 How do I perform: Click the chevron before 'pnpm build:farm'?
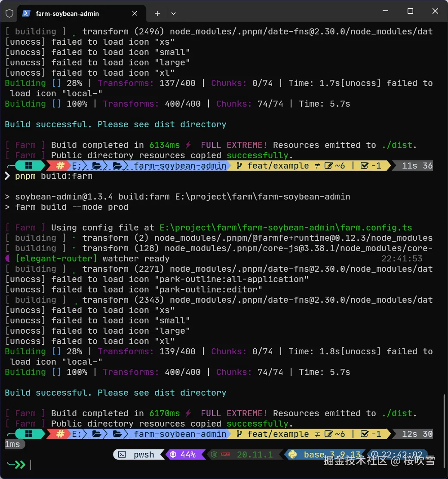point(7,176)
